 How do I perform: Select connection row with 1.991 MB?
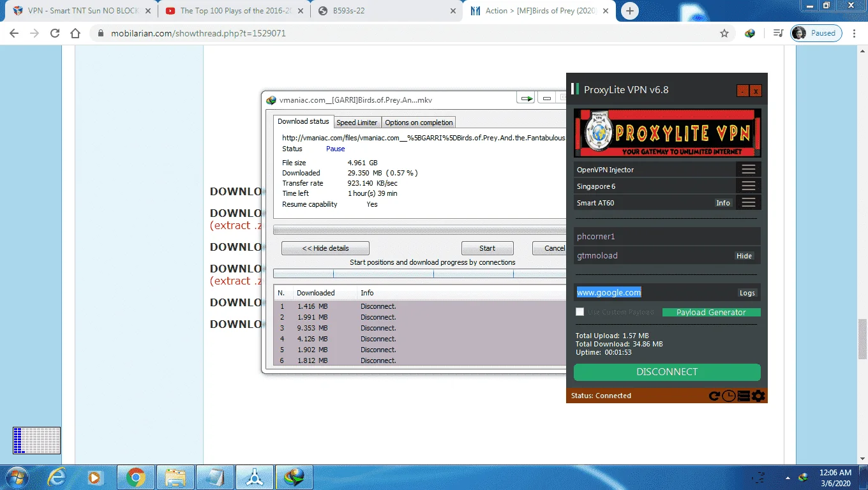420,317
